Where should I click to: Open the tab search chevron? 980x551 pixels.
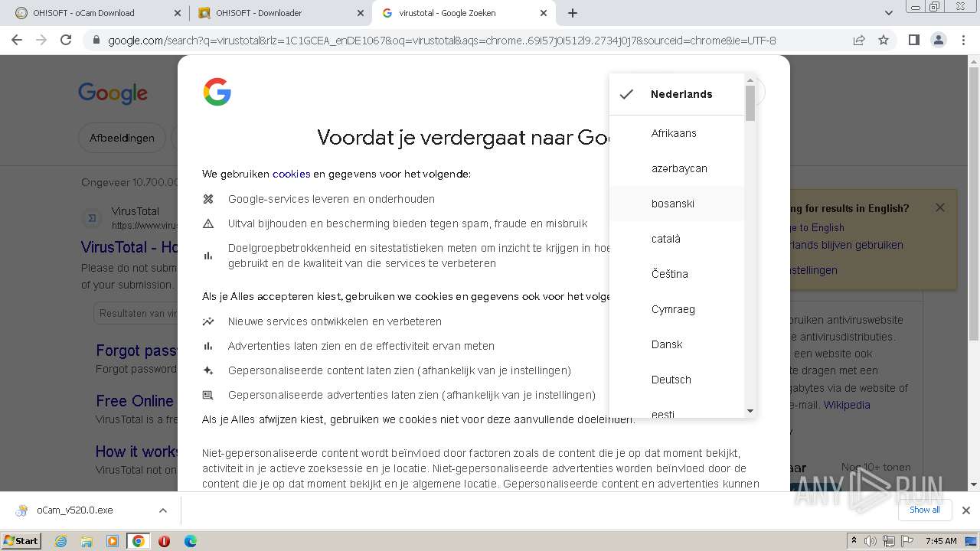click(x=889, y=13)
